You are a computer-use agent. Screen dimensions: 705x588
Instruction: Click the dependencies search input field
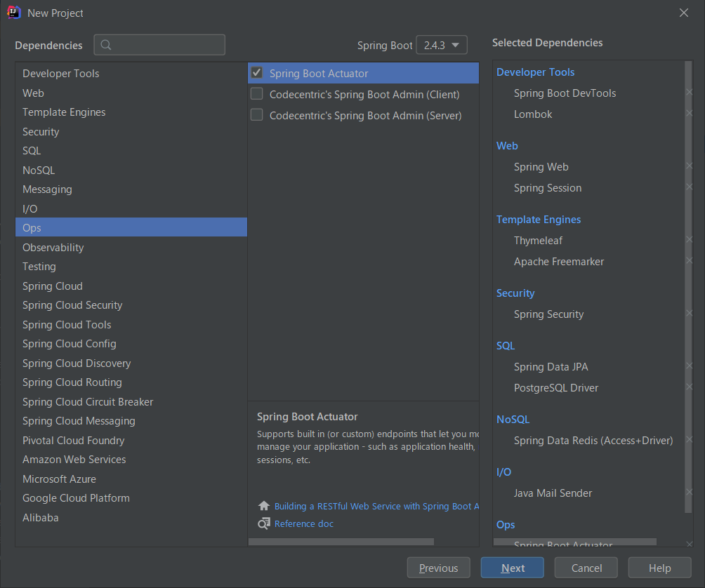159,45
